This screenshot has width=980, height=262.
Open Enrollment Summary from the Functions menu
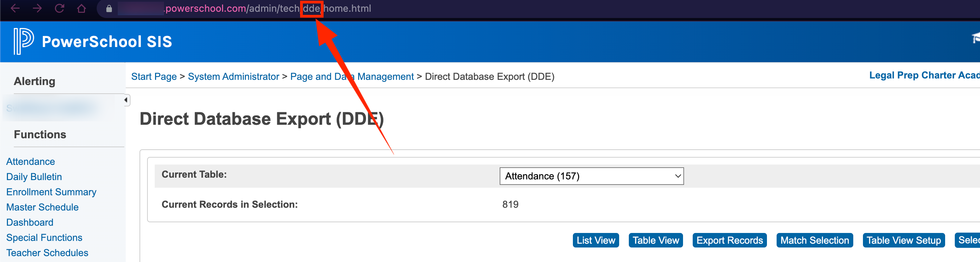pos(51,191)
